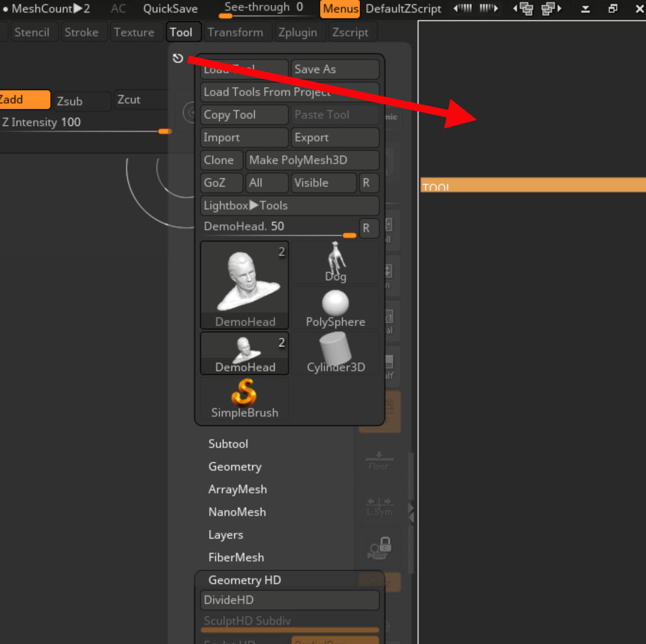The width and height of the screenshot is (646, 644).
Task: Toggle the GoZ Visible button
Action: point(324,182)
